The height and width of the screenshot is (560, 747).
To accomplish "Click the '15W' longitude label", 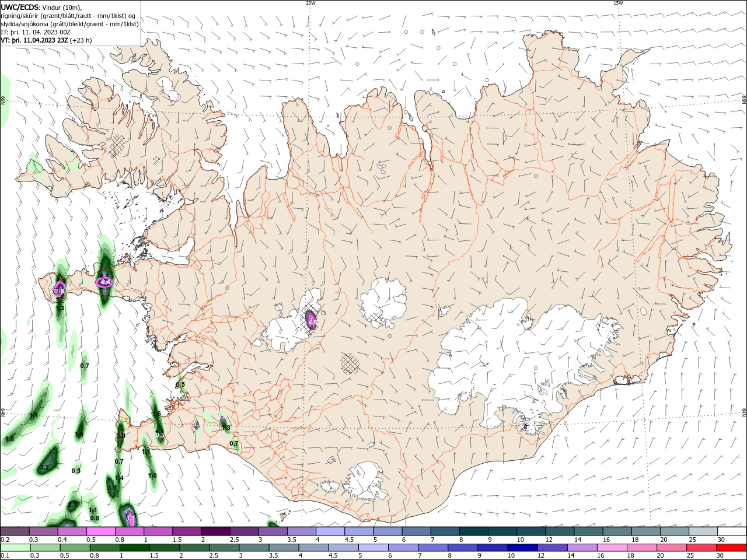I will (618, 3).
